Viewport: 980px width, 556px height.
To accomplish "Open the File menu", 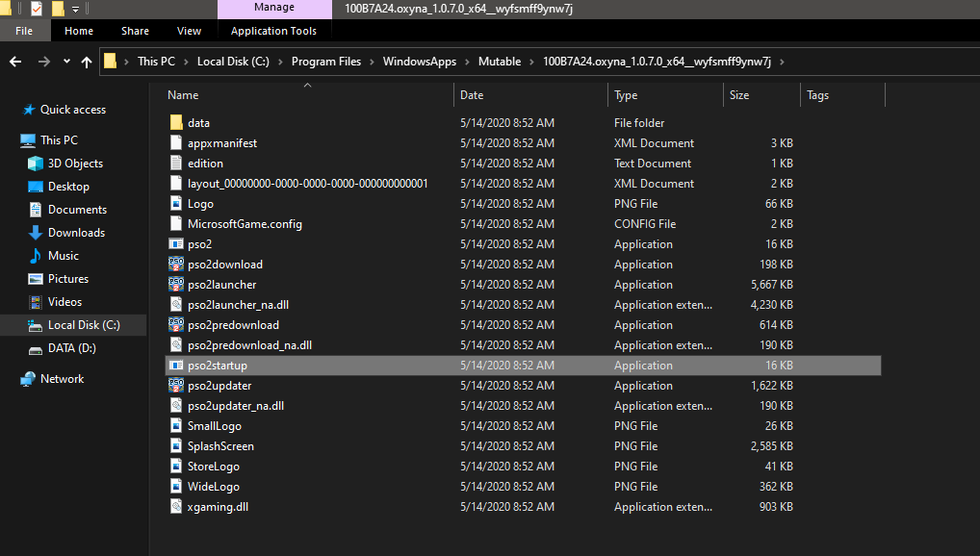I will (x=24, y=31).
